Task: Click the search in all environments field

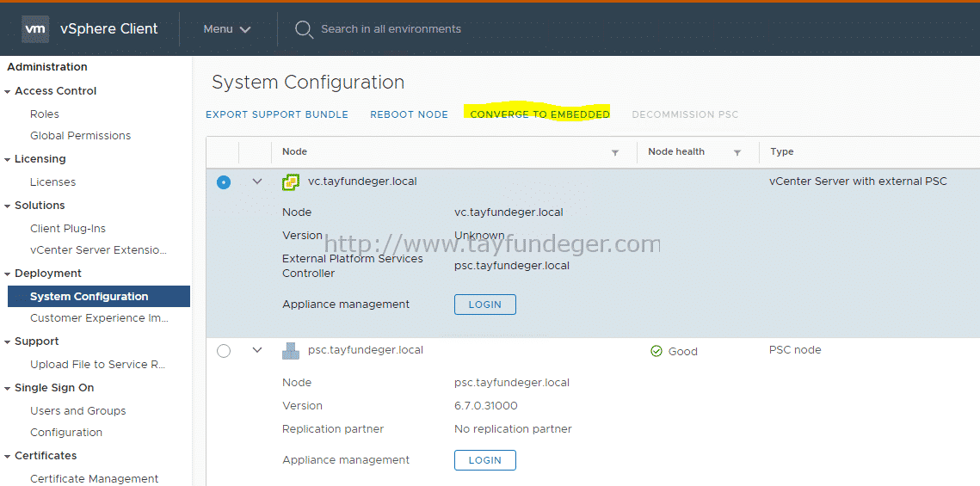Action: tap(391, 28)
